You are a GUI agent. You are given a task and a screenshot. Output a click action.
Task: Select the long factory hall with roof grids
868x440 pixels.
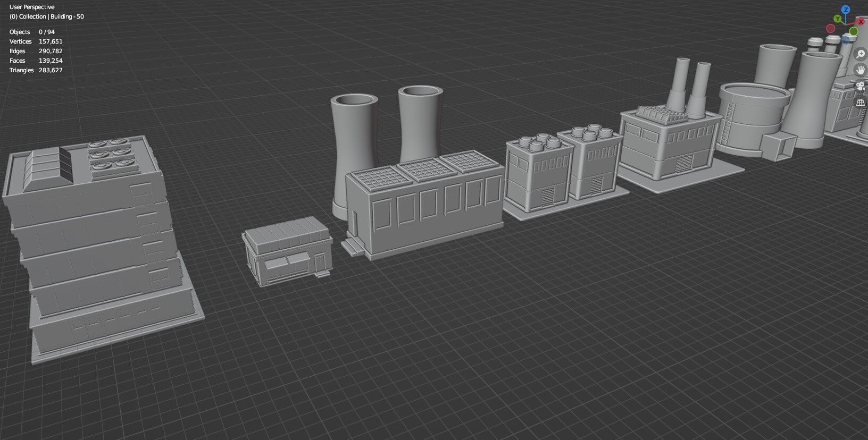pos(425,205)
